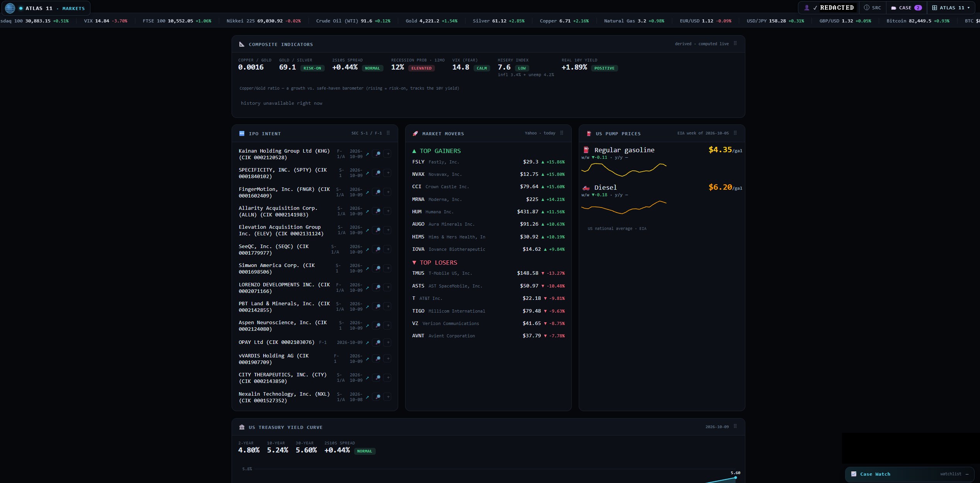Click the VIX 14.84 ticker item

106,21
